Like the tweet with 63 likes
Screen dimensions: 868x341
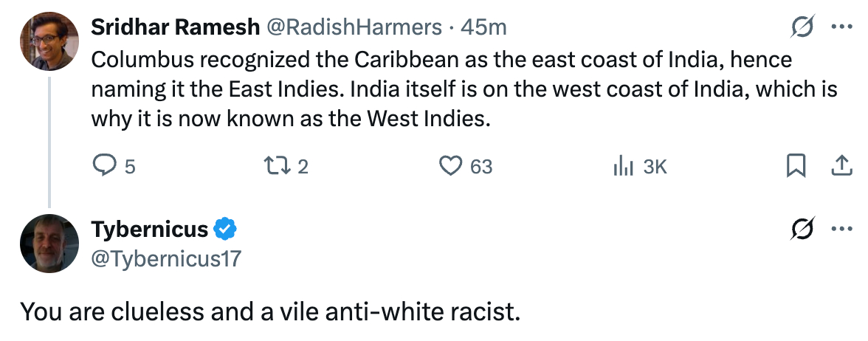pos(450,167)
